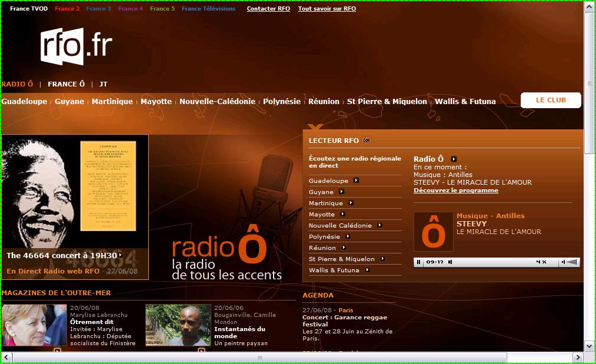This screenshot has height=364, width=596.
Task: Click the Musique - Antilles heading in player
Action: click(491, 215)
